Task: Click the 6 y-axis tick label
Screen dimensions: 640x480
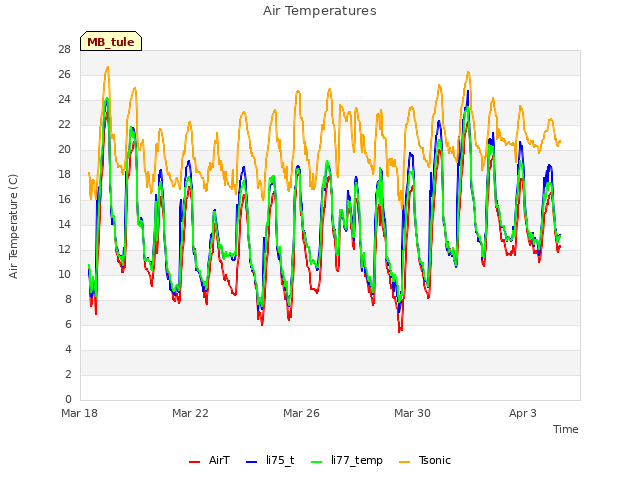Action: click(68, 324)
